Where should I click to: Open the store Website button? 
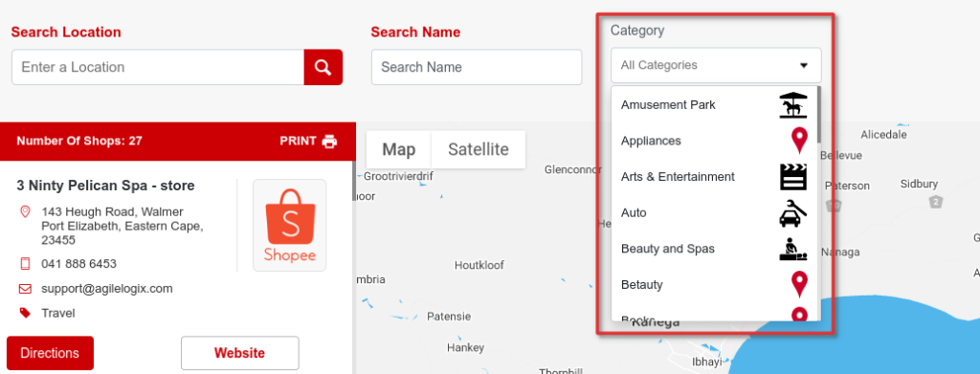[240, 353]
